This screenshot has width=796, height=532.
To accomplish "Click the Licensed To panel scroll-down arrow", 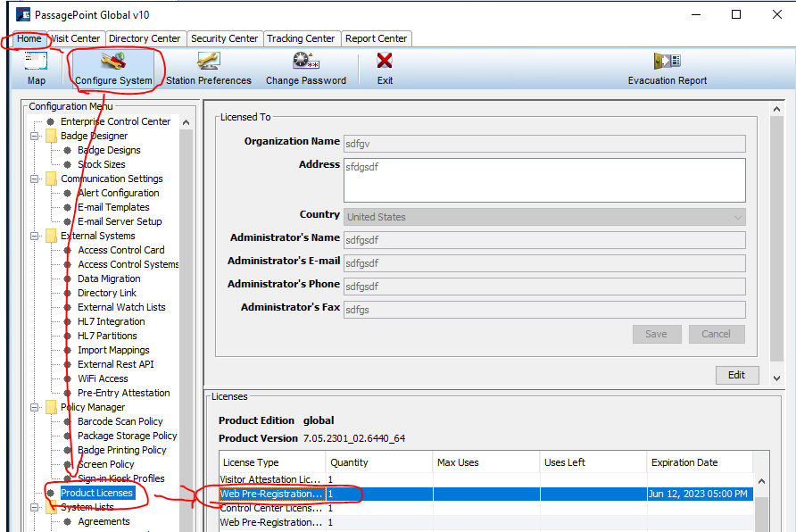I will 776,378.
